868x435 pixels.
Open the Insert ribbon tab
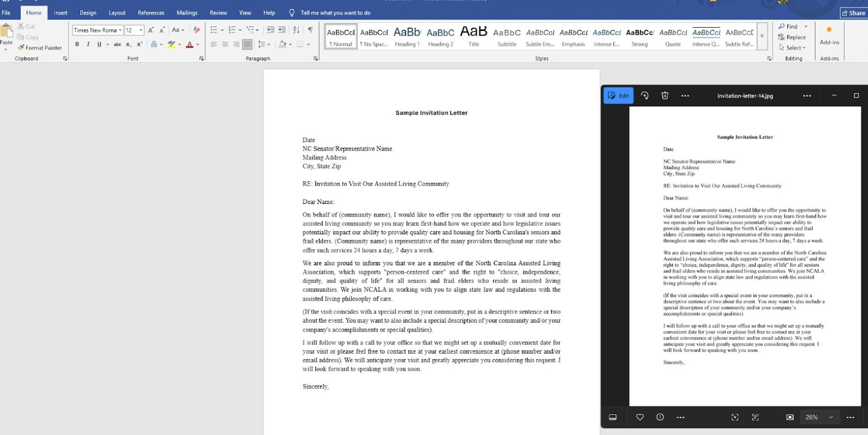[61, 12]
